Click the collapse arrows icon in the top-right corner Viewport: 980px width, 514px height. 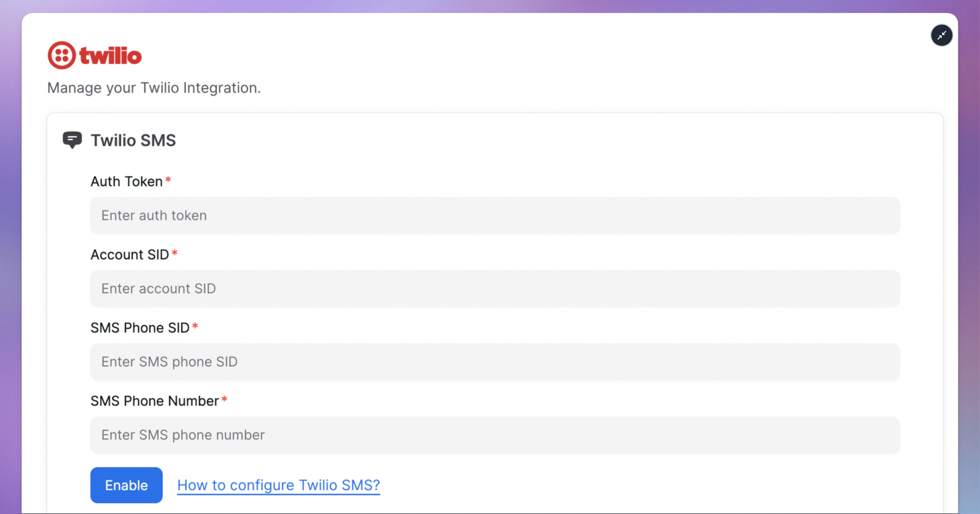942,35
